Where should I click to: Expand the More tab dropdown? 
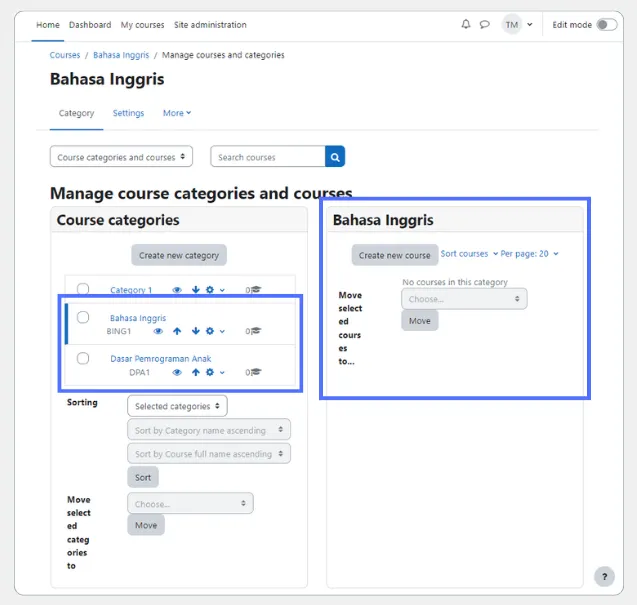(x=177, y=113)
